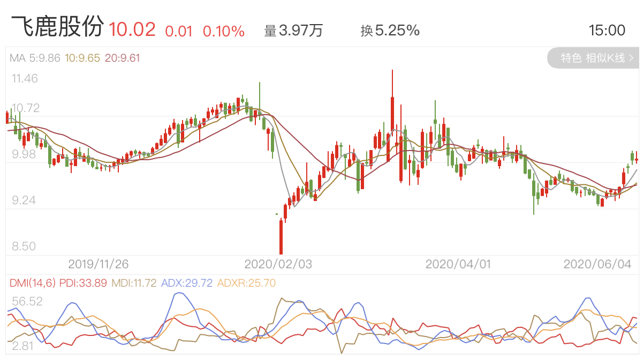Screen dimensions: 644x359
Task: Tap the volume reading 量3.97万
Action: [294, 31]
